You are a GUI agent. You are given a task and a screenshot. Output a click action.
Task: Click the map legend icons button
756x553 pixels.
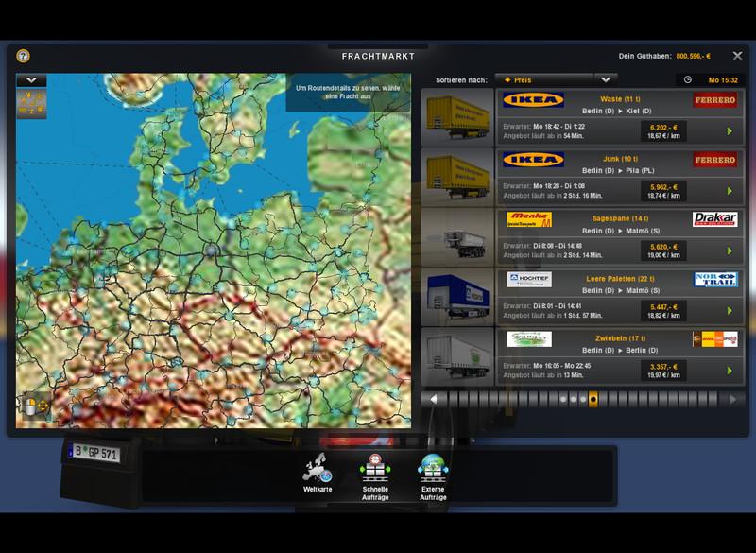31,104
